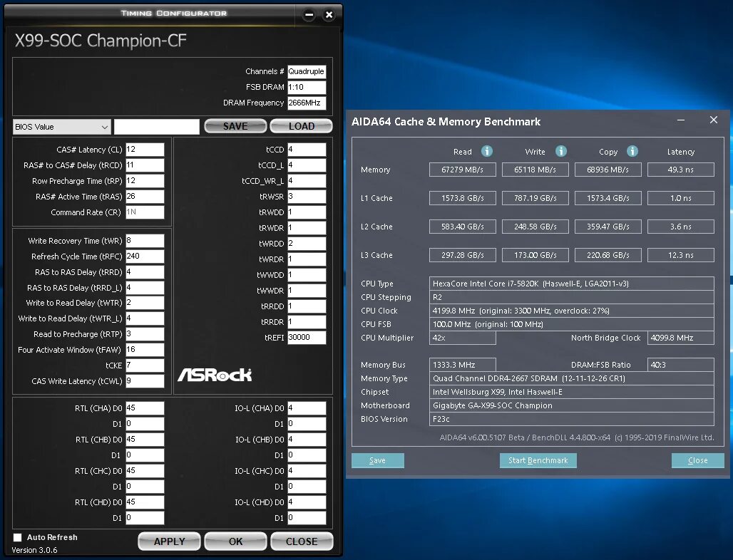Close AIDA64 window via title bar X
The height and width of the screenshot is (560, 733).
point(714,120)
